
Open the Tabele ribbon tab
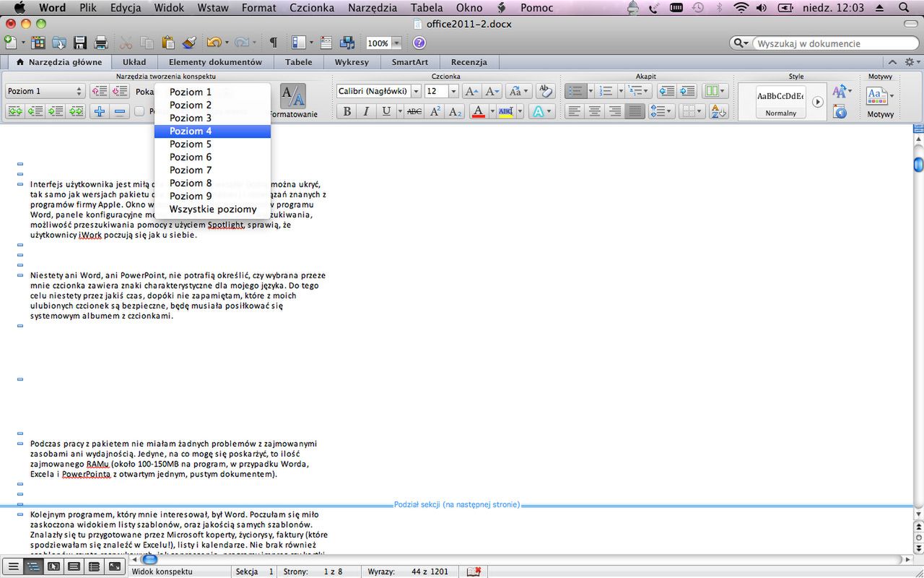pyautogui.click(x=298, y=62)
